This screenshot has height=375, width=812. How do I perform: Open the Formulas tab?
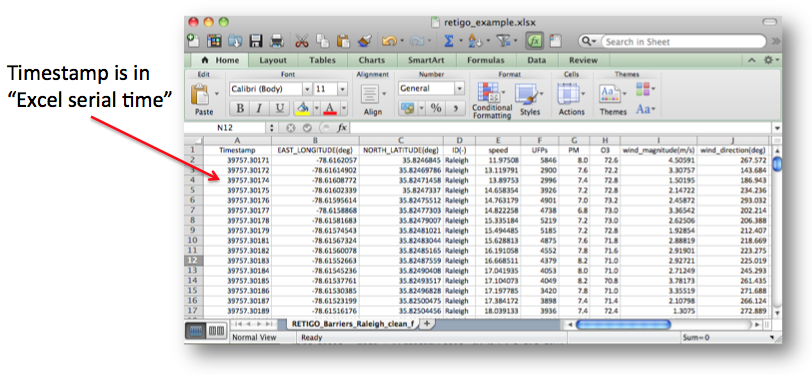[x=485, y=60]
